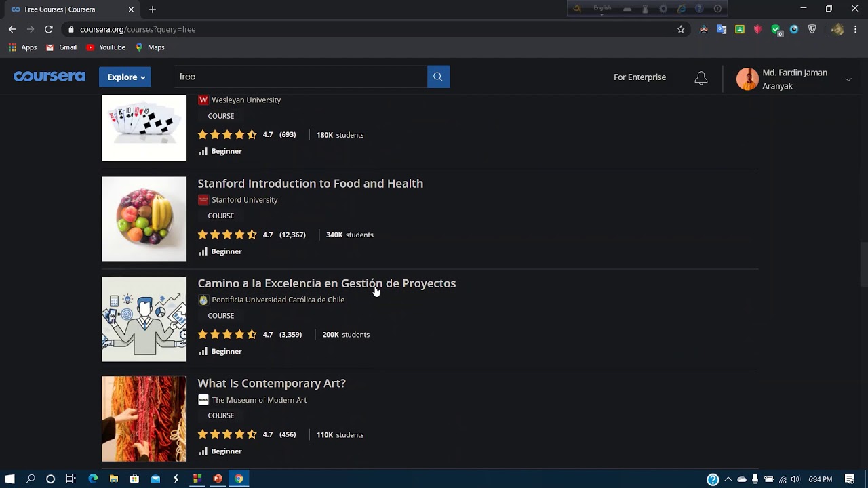Open PowerPoint from taskbar
Viewport: 868px width, 488px height.
tap(218, 479)
